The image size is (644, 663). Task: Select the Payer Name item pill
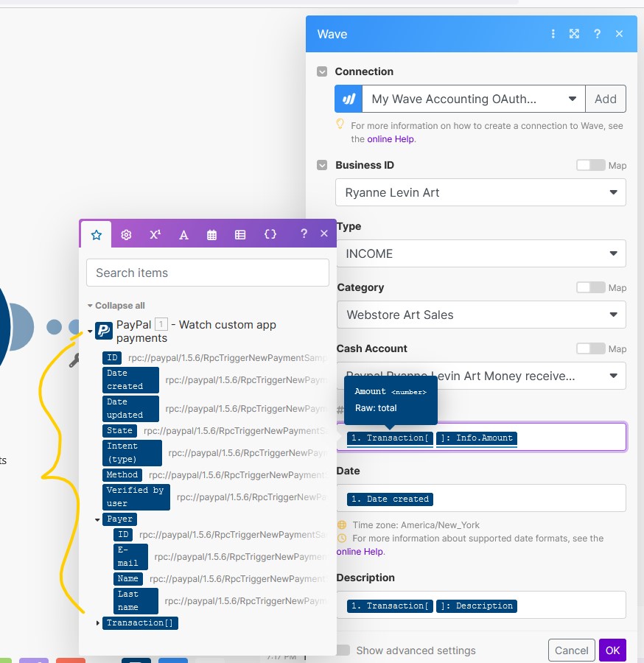[x=128, y=578]
